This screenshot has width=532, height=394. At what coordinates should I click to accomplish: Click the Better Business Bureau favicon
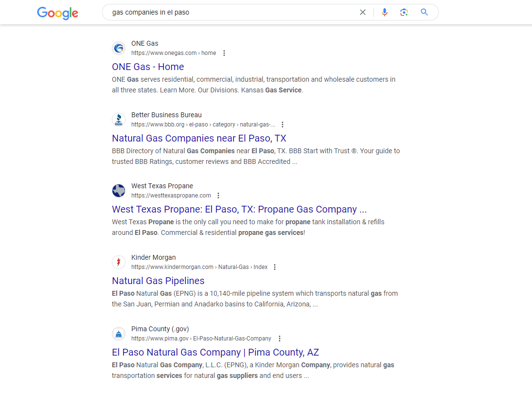[119, 120]
